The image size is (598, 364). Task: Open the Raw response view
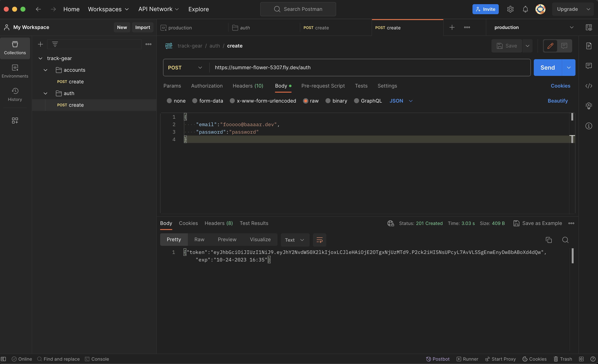pyautogui.click(x=199, y=240)
